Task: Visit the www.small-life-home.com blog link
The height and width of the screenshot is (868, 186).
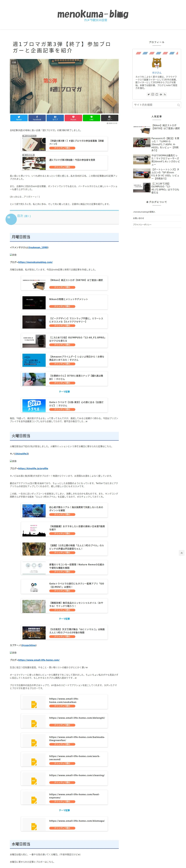Action: click(x=39, y=660)
